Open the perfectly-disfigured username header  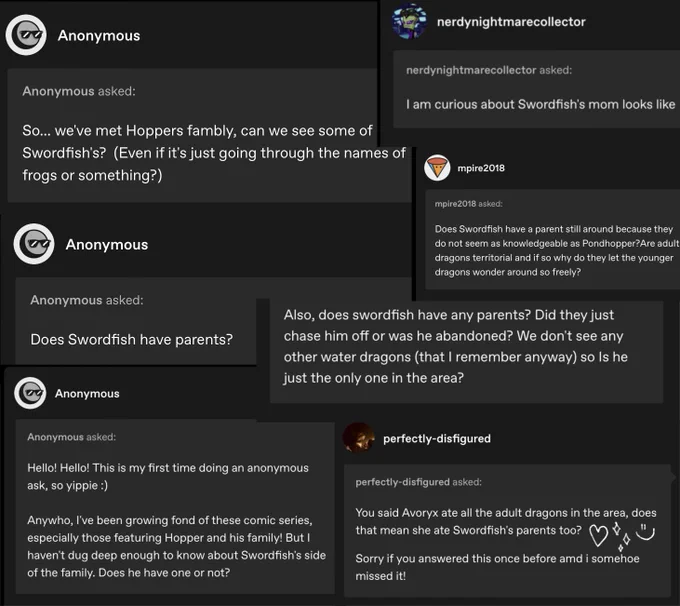[x=437, y=439]
